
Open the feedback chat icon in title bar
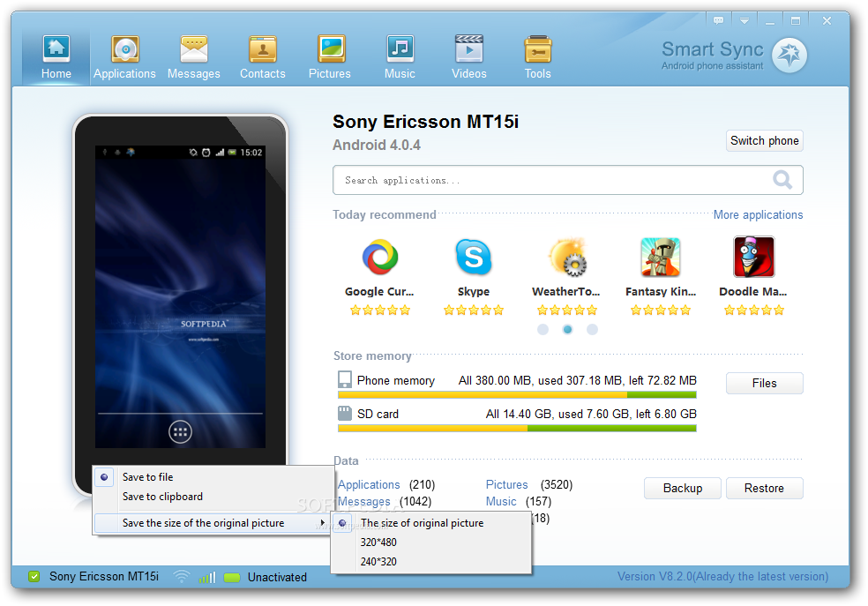coord(719,20)
